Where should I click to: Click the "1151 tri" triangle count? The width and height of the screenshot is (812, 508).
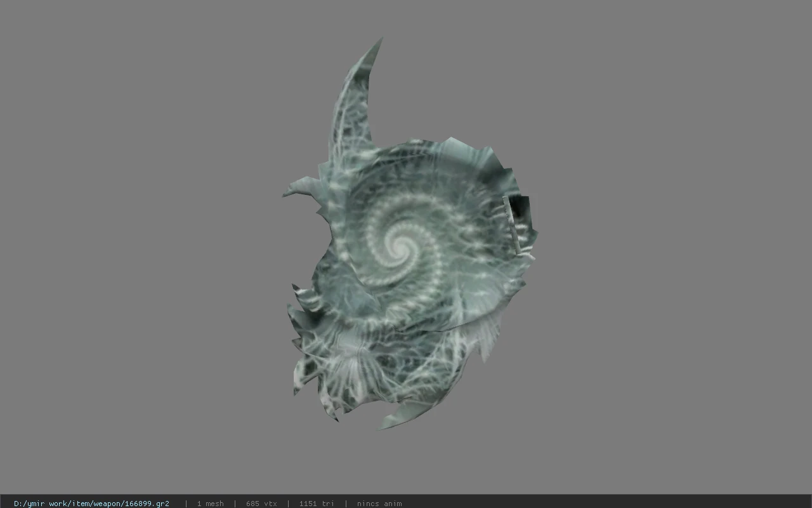click(x=316, y=504)
